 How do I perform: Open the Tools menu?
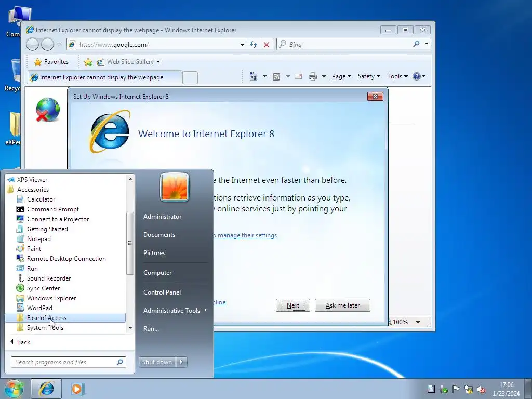397,76
